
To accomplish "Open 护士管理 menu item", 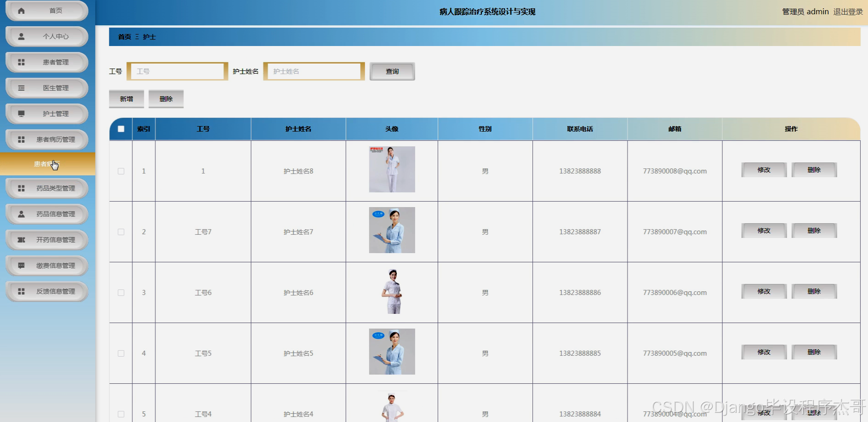I will coord(47,114).
